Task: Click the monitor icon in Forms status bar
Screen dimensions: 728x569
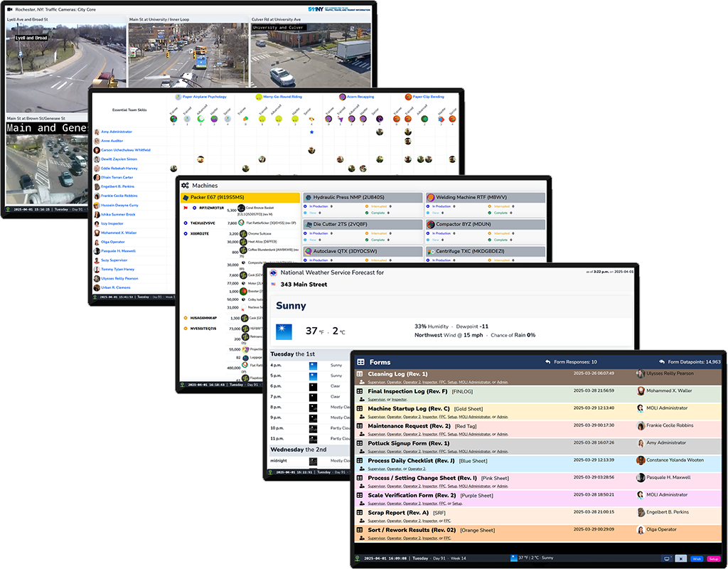Action: (x=667, y=559)
